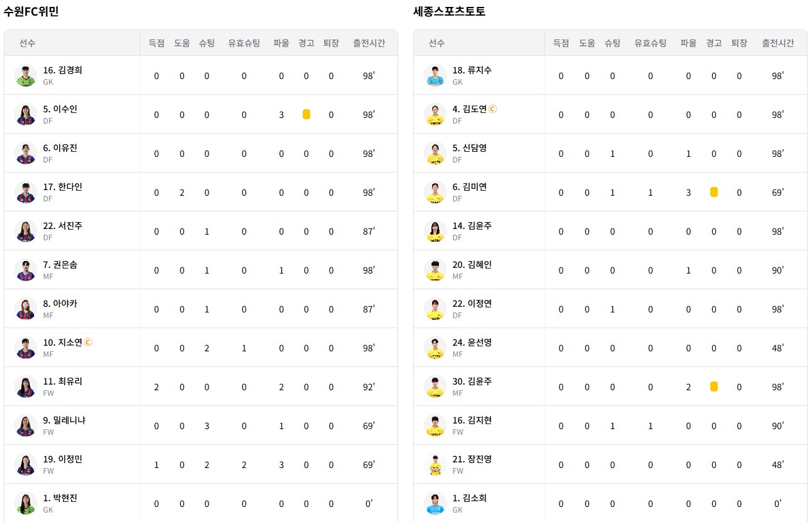This screenshot has width=812, height=522.
Task: Click the photo of 30. 김윤주
Action: pyautogui.click(x=435, y=386)
